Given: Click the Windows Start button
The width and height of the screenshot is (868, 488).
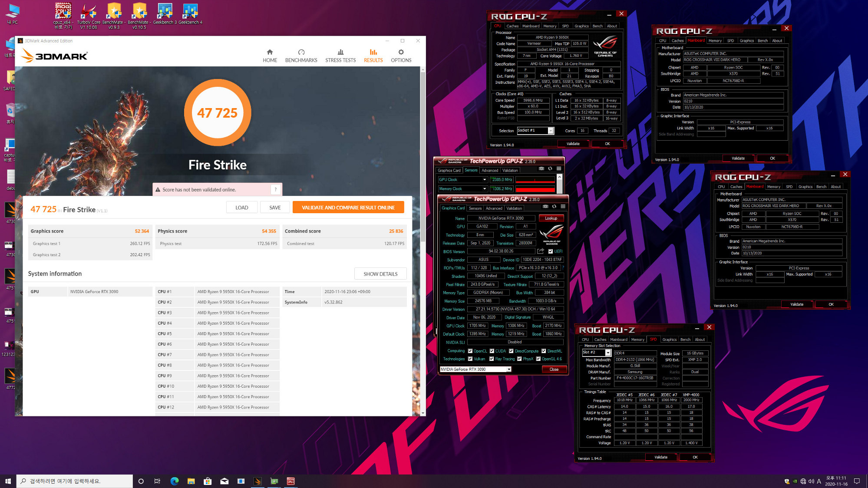Looking at the screenshot, I should [8, 481].
